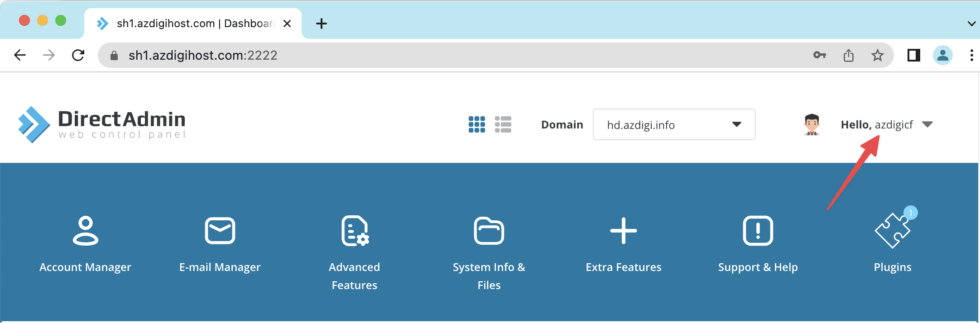980x323 pixels.
Task: Expand the tab search chevron
Action: coord(971,24)
